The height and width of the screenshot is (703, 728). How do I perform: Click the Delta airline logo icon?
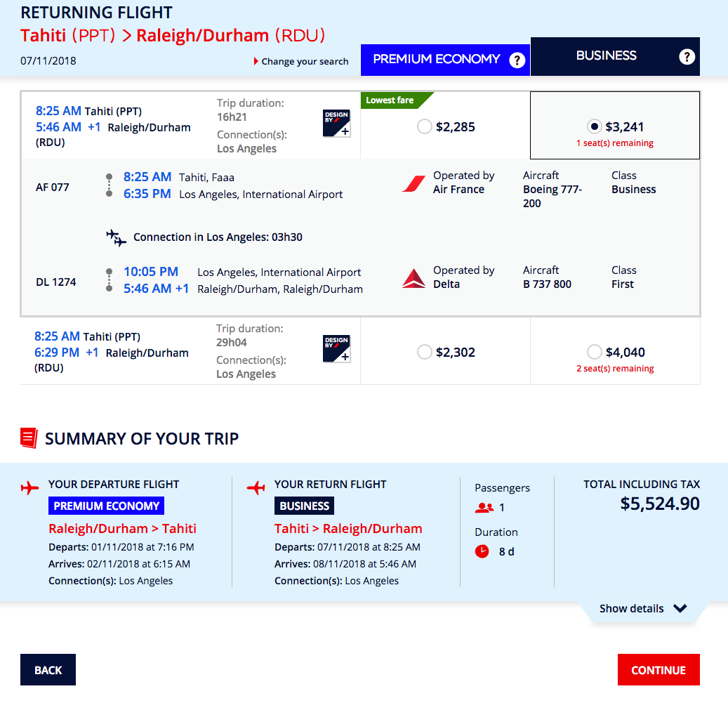(413, 278)
